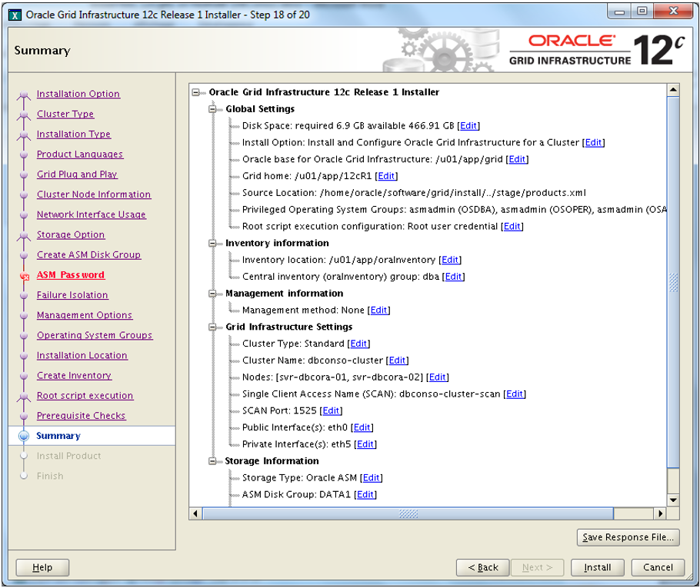Click the vertical scrollbar down arrow
The image size is (700, 588).
[673, 500]
